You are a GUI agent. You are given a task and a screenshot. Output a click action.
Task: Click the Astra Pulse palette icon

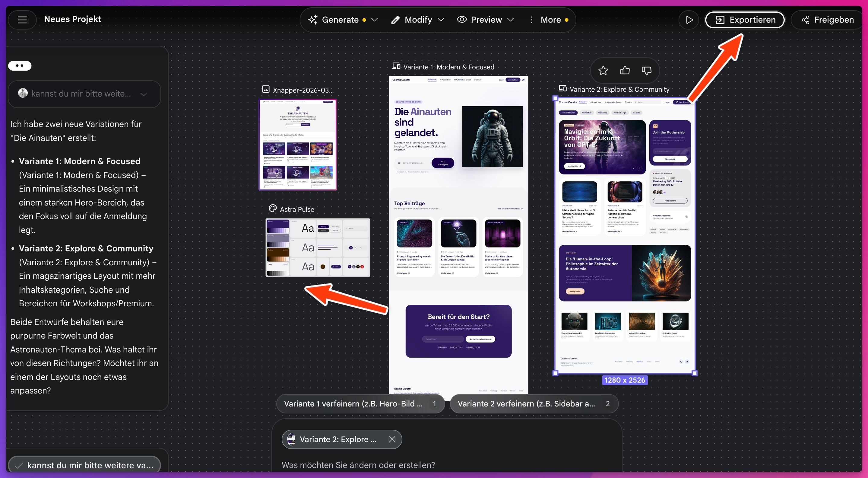273,209
